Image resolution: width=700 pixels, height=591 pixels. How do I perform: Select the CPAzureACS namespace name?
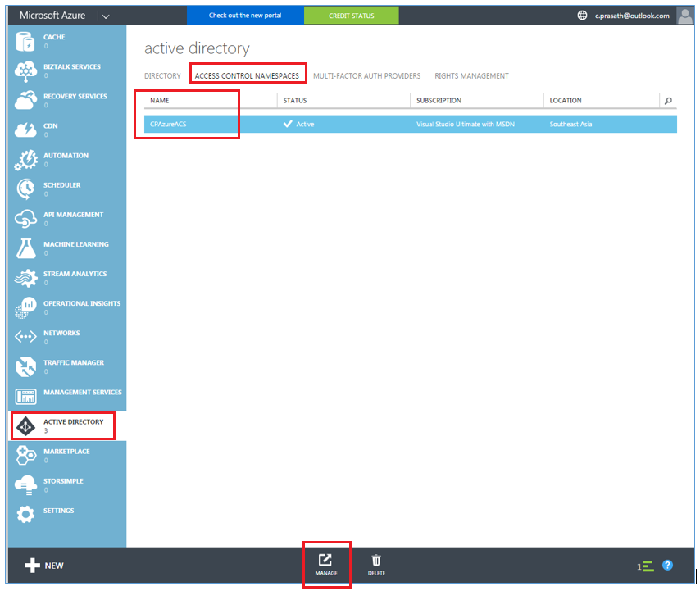(168, 124)
